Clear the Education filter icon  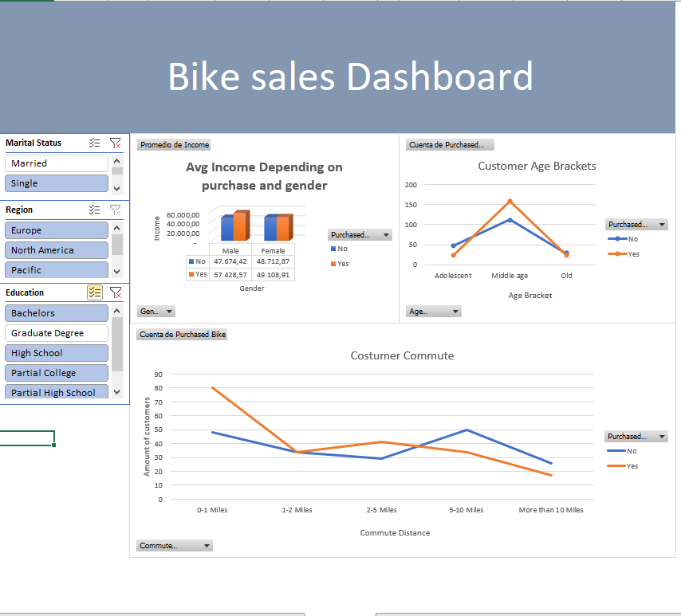pyautogui.click(x=116, y=292)
